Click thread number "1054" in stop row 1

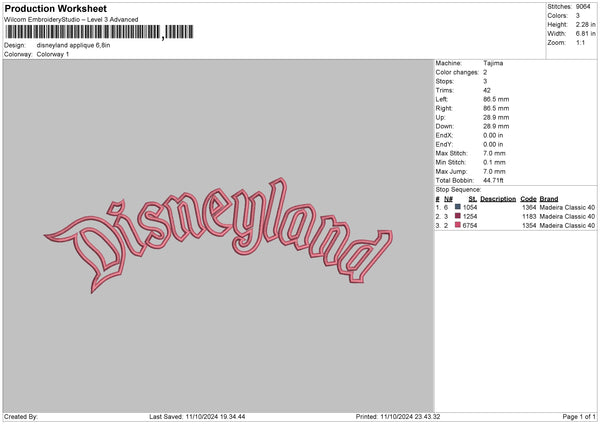coord(470,207)
